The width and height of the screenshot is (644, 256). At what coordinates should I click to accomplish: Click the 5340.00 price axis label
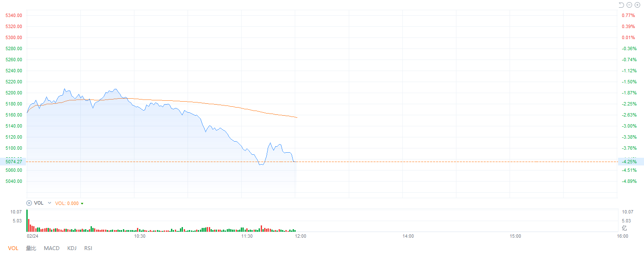[x=14, y=15]
